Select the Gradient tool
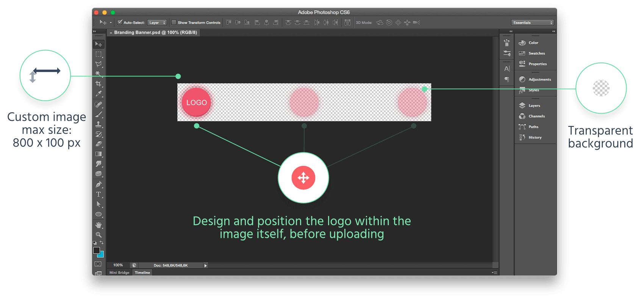The width and height of the screenshot is (644, 303). coord(98,154)
